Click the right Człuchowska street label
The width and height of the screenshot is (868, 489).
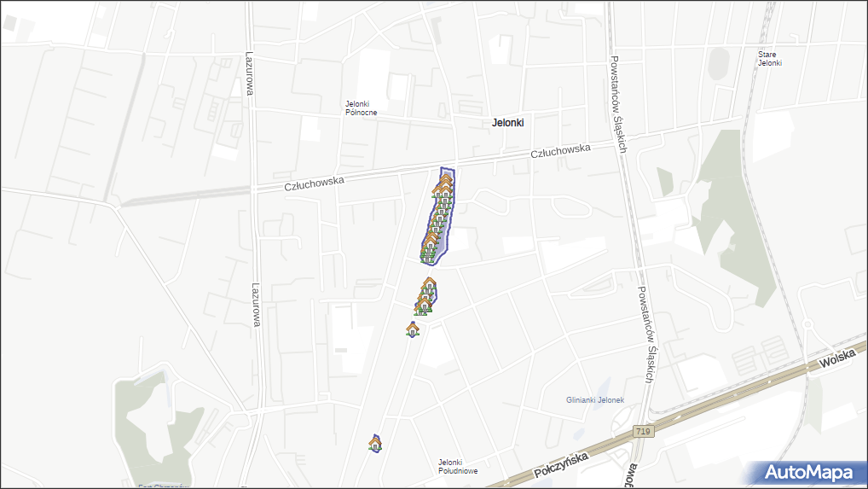tap(560, 151)
